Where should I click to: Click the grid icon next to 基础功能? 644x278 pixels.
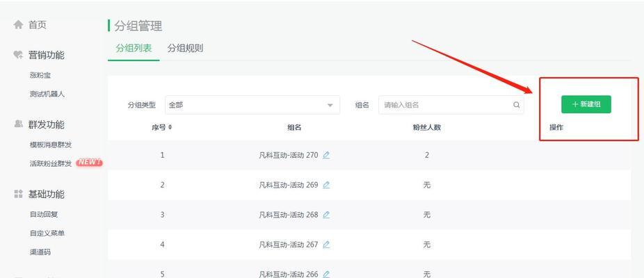pyautogui.click(x=18, y=194)
